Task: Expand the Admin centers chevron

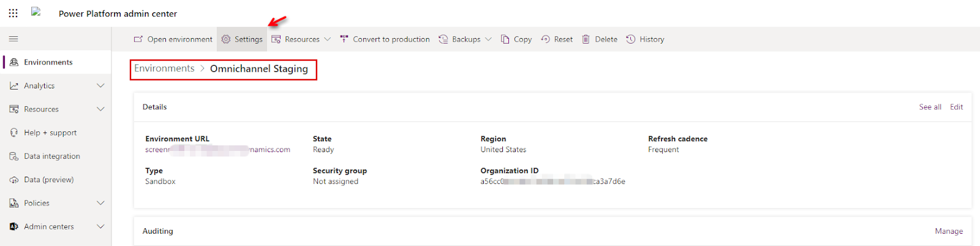Action: pyautogui.click(x=100, y=226)
